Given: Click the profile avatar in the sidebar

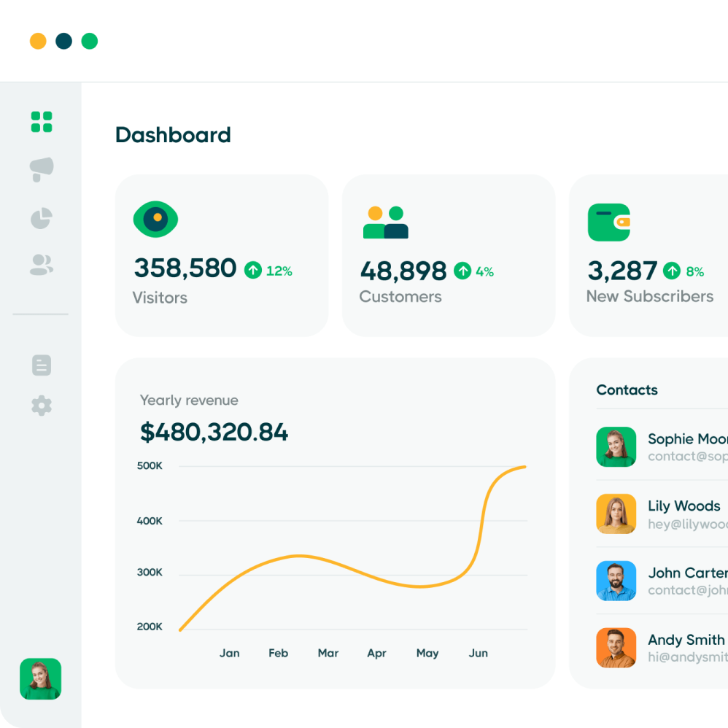Looking at the screenshot, I should click(x=40, y=678).
